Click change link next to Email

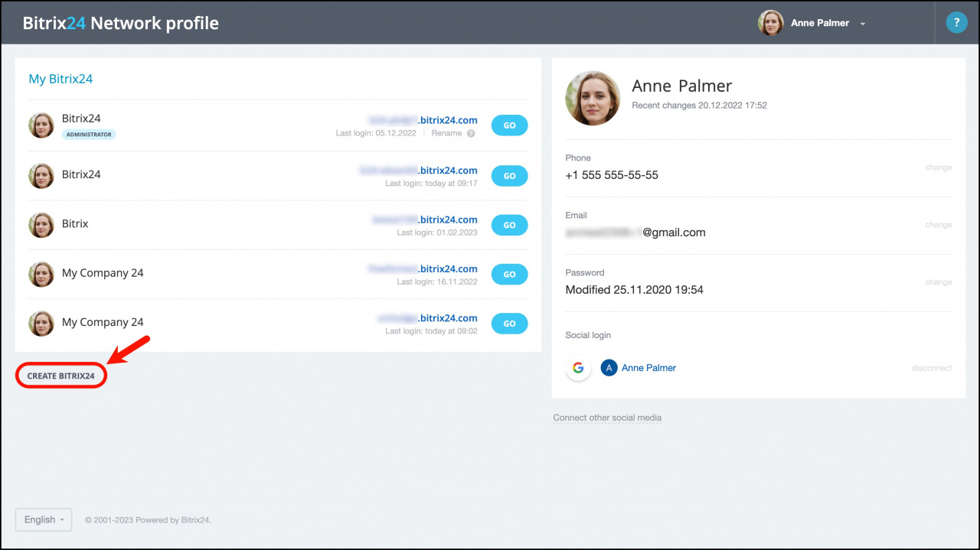click(938, 225)
